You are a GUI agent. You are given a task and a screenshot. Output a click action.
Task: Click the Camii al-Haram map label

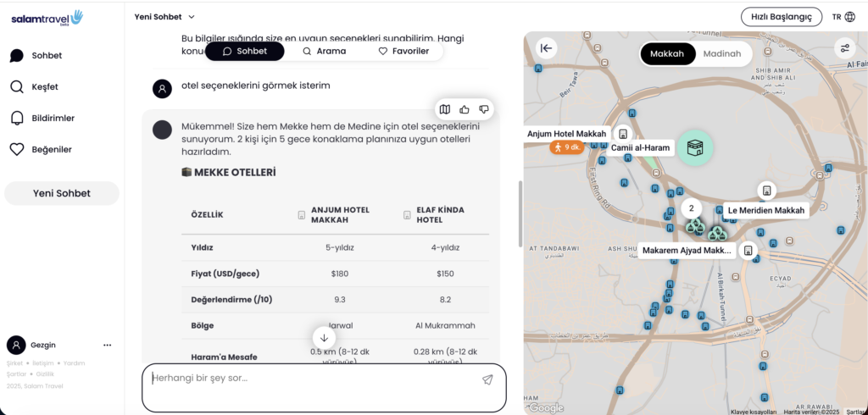pos(641,147)
